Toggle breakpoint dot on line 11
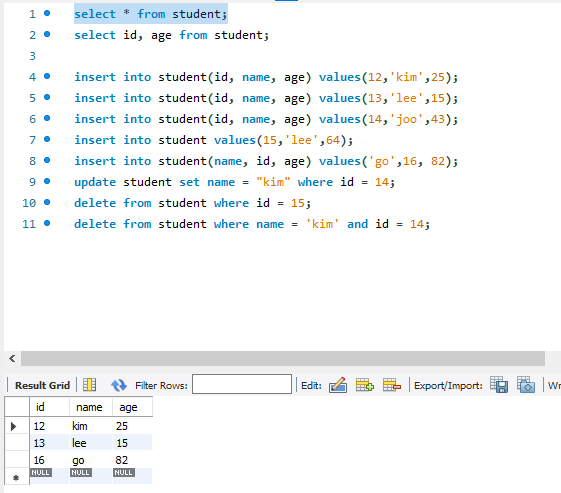561x493 pixels. click(47, 223)
